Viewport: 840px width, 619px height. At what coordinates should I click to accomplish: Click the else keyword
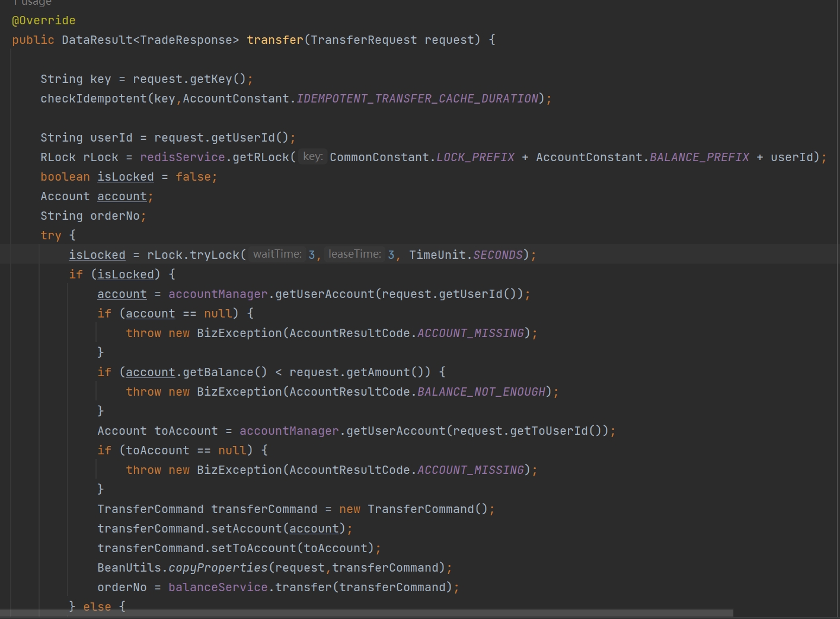(97, 607)
